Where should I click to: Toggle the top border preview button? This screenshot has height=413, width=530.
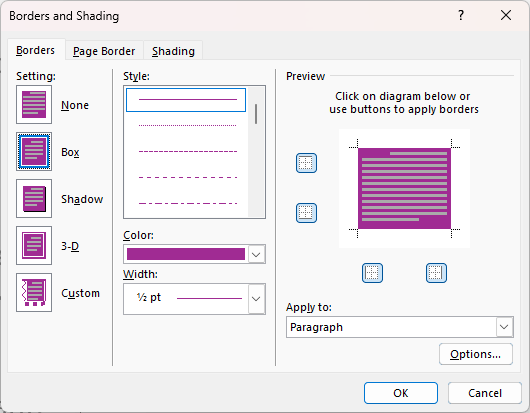[x=306, y=163]
